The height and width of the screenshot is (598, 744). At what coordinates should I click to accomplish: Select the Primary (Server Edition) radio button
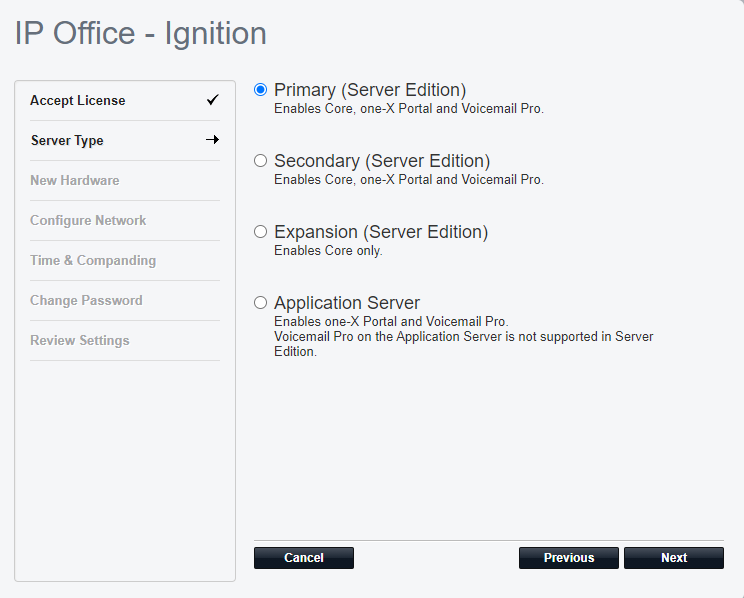click(260, 90)
